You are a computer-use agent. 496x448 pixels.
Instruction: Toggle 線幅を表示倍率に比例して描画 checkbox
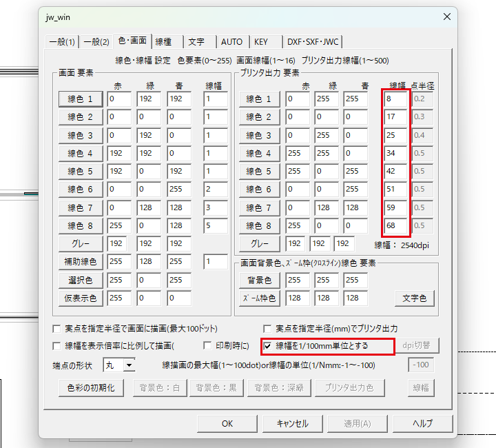tap(56, 346)
